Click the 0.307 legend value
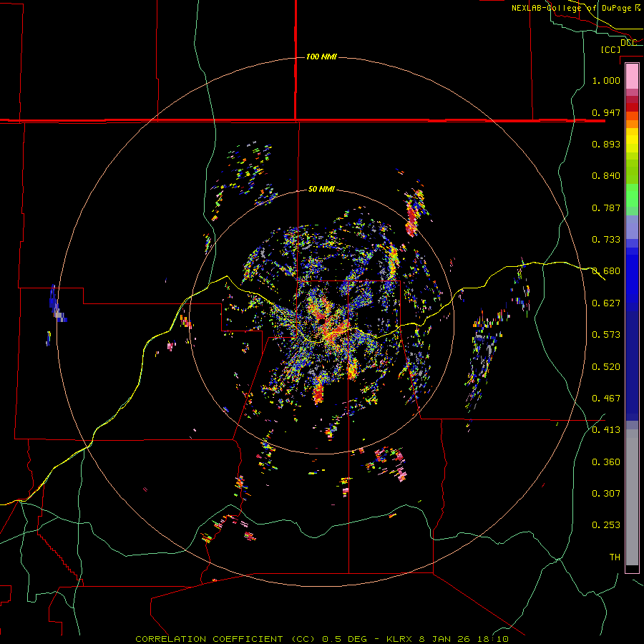This screenshot has width=644, height=644. click(x=606, y=494)
